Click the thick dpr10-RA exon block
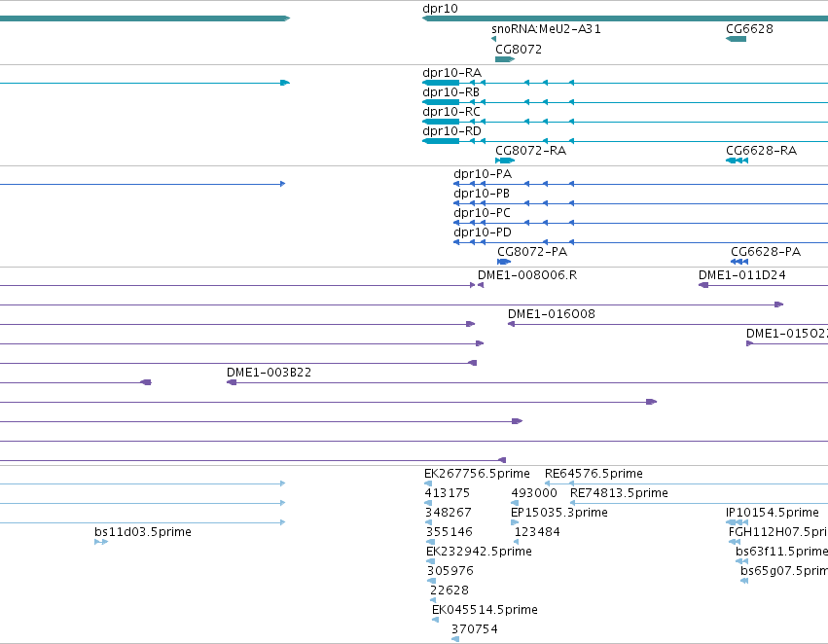 point(441,83)
